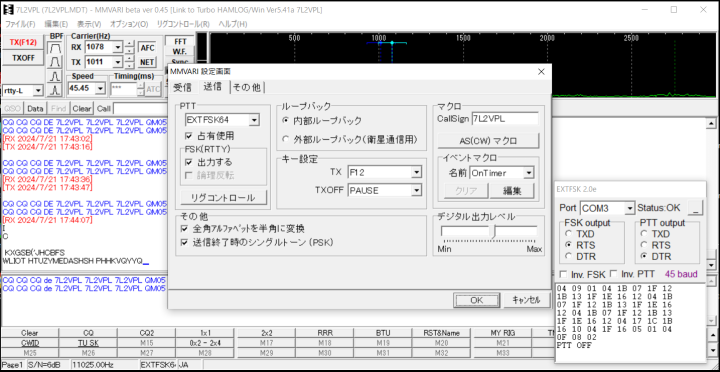Open the PTT EXTFSK64 dropdown
720x372 pixels.
(253, 120)
